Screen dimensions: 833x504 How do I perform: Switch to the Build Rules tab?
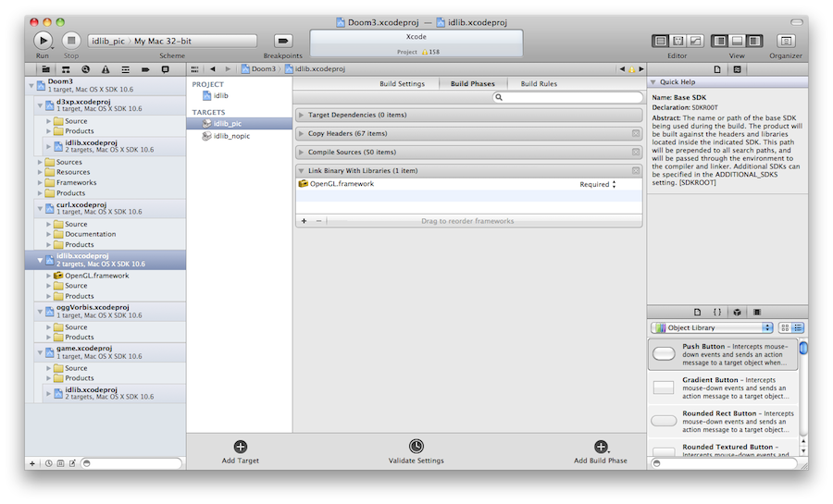pos(539,84)
